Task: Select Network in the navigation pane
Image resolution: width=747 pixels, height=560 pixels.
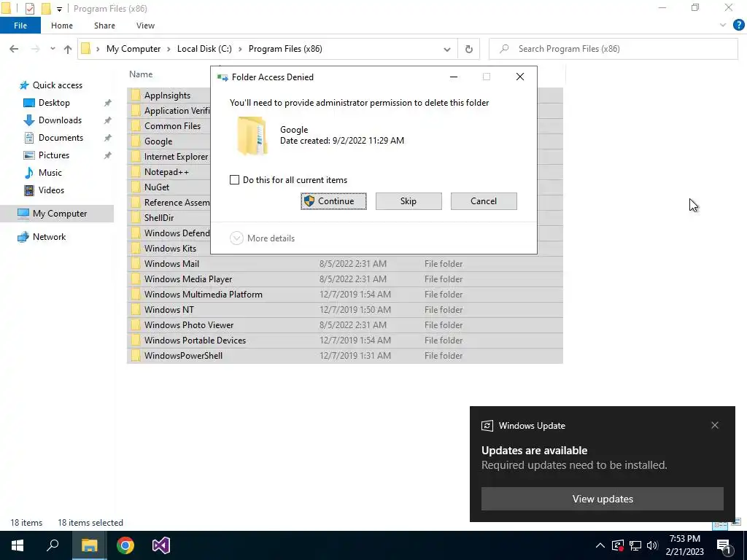Action: pyautogui.click(x=49, y=237)
